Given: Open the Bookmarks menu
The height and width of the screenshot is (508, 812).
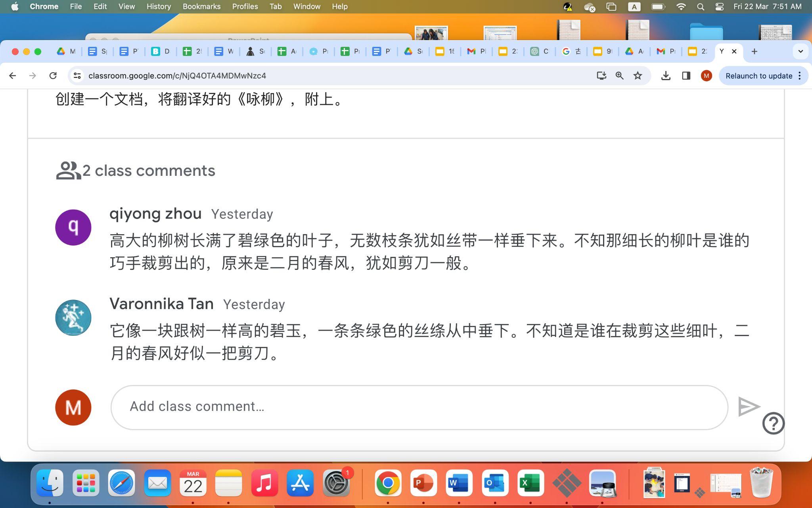Looking at the screenshot, I should click(x=201, y=7).
